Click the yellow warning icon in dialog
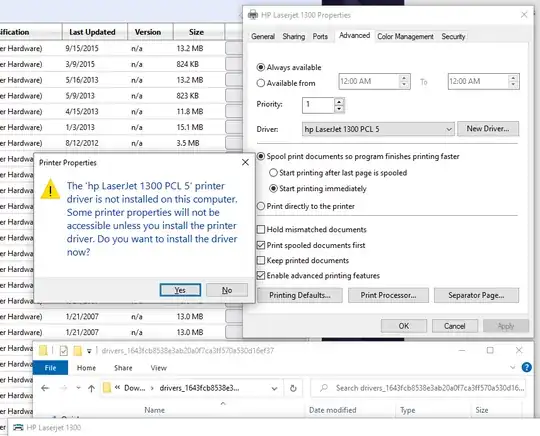 click(x=50, y=189)
